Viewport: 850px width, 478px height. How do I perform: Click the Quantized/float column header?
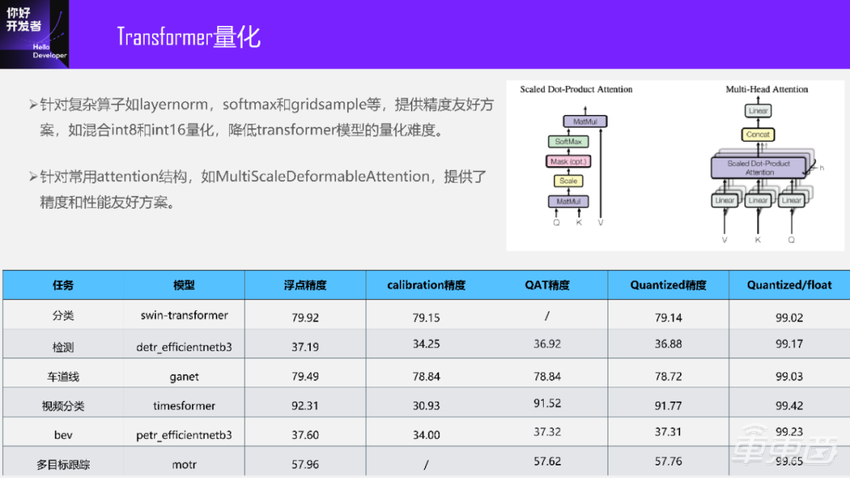pos(789,285)
